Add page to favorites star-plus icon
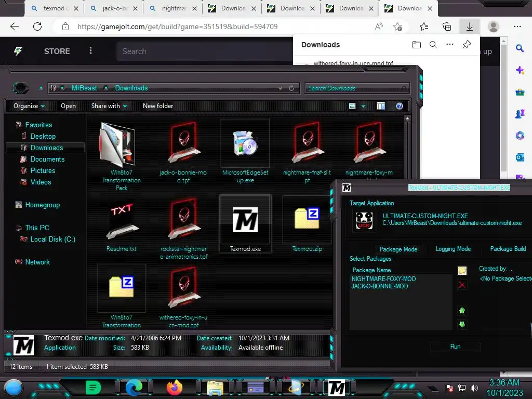Screen dimensions: 532x399 point(397,26)
